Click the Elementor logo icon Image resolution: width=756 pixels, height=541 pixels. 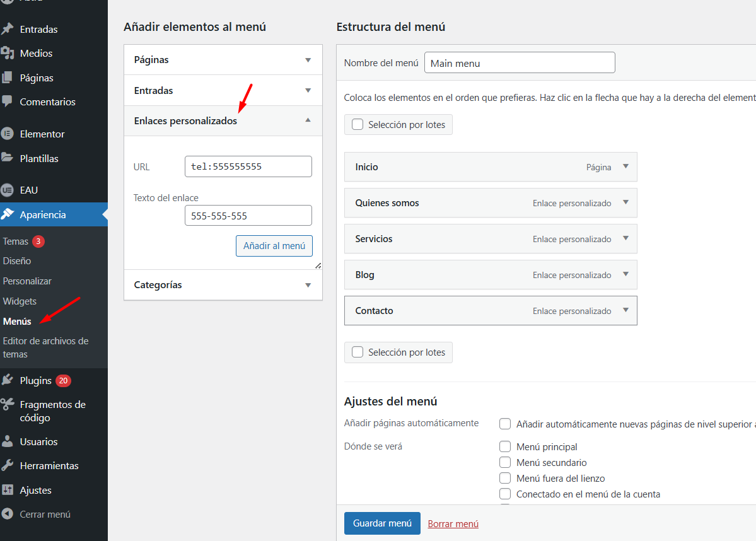click(x=8, y=134)
